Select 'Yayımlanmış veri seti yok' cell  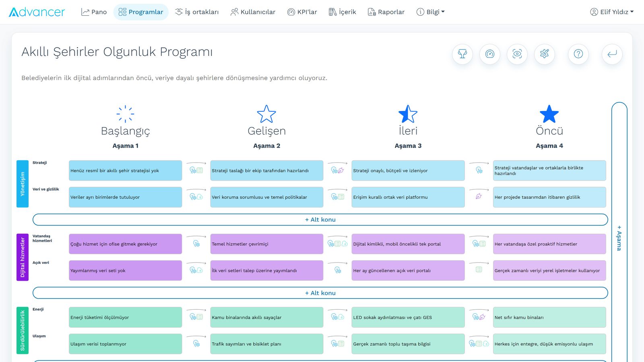(125, 270)
